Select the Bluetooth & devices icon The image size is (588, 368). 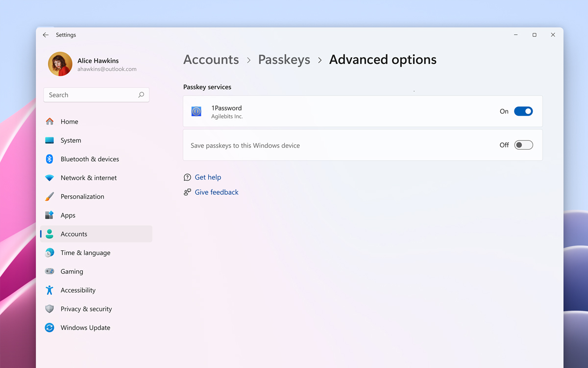click(x=49, y=159)
